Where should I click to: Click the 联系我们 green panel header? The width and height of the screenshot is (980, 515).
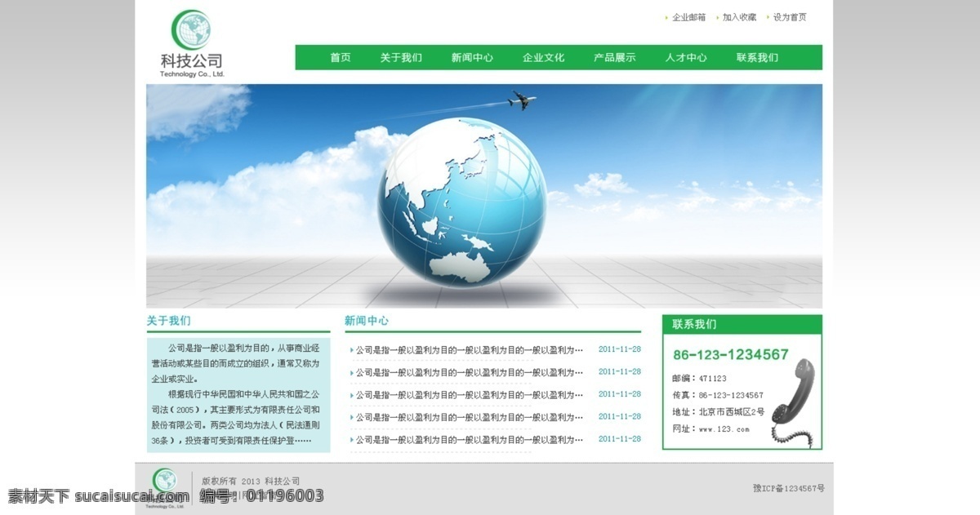click(742, 324)
